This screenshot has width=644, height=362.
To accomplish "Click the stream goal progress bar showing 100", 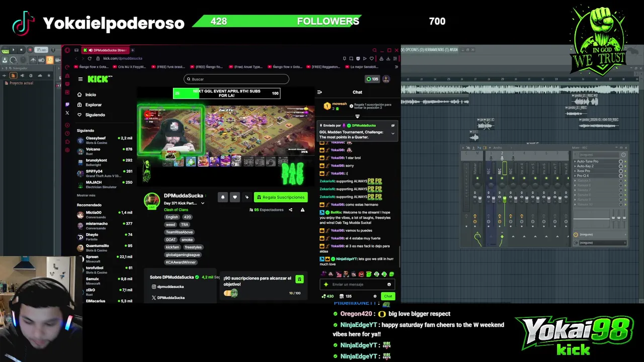I will pos(226,93).
